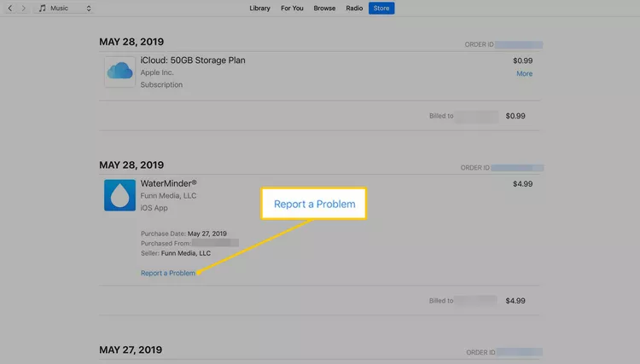Open Report a Problem for WaterMinder
Image resolution: width=640 pixels, height=364 pixels.
[x=168, y=273]
